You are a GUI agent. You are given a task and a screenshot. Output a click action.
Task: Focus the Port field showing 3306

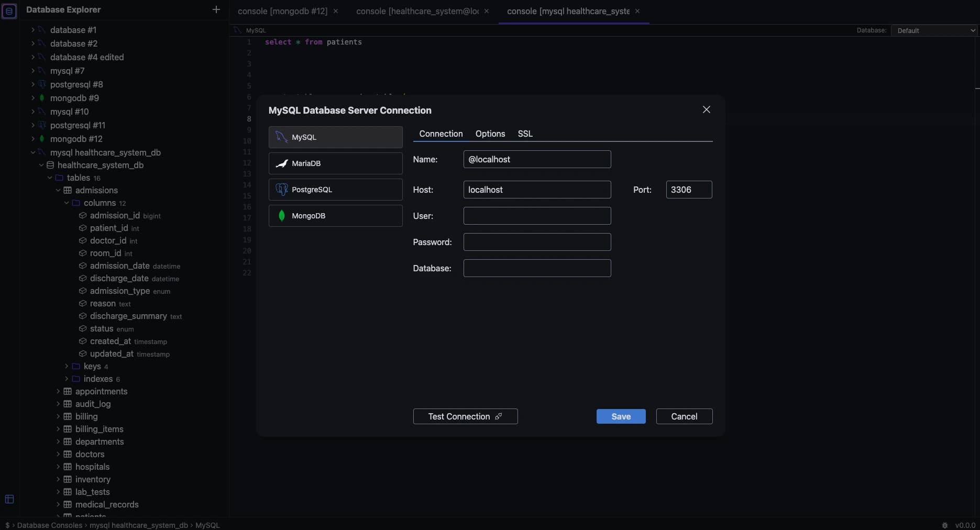(688, 190)
